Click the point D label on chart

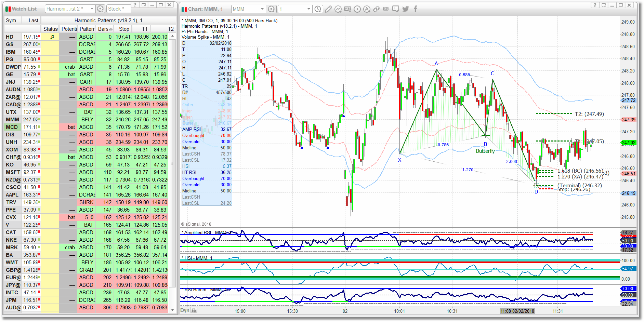tap(536, 192)
